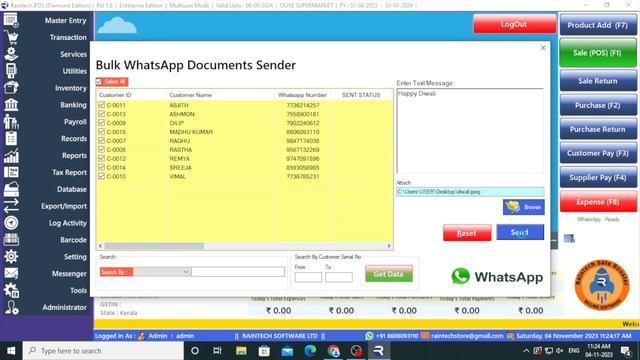Open Raintech app in Windows taskbar
This screenshot has height=360, width=640.
[x=378, y=351]
